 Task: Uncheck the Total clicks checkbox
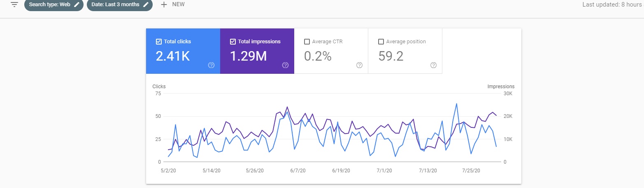[158, 42]
